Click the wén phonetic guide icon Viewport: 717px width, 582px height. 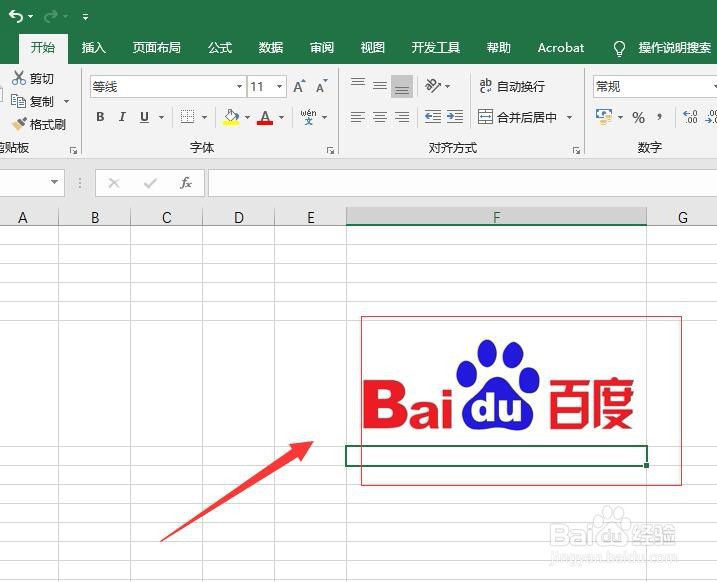pos(309,117)
